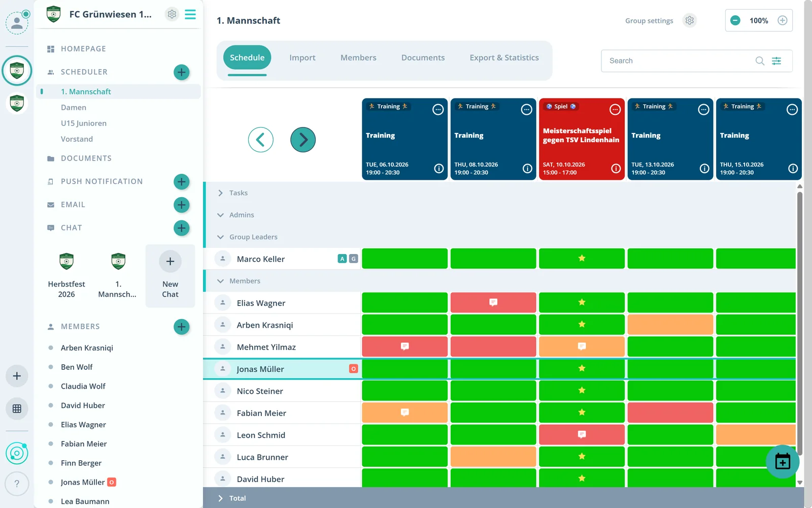812x508 pixels.
Task: Collapse the Group Leaders section
Action: 220,237
